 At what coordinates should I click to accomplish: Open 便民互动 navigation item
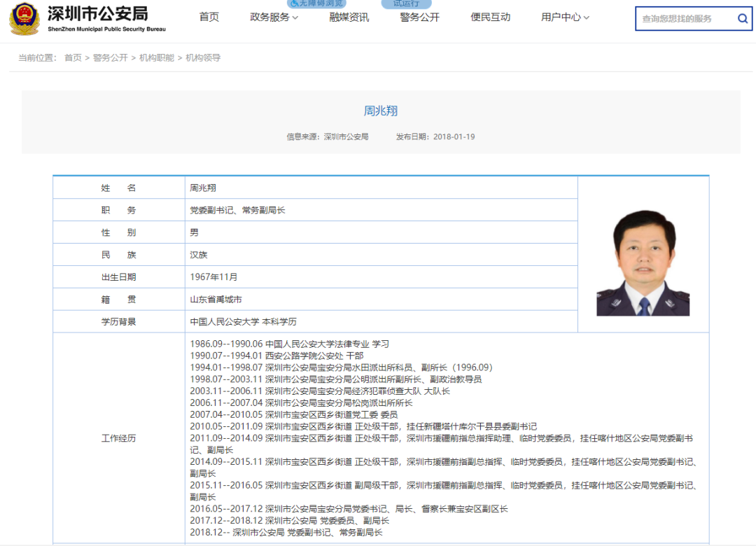click(x=490, y=17)
